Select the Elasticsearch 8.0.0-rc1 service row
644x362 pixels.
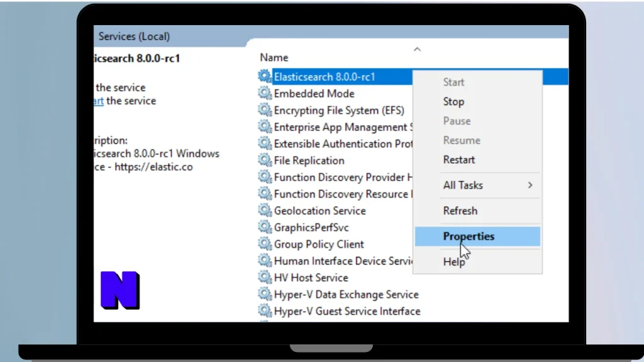(325, 77)
